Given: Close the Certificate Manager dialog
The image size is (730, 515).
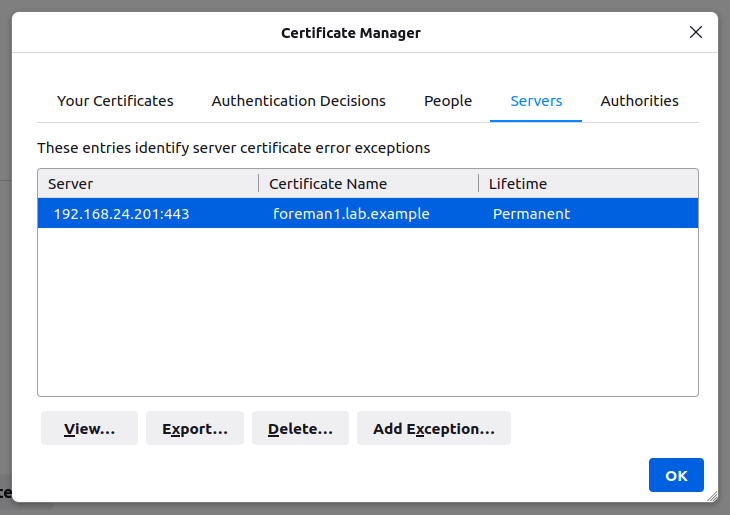Looking at the screenshot, I should pyautogui.click(x=696, y=32).
